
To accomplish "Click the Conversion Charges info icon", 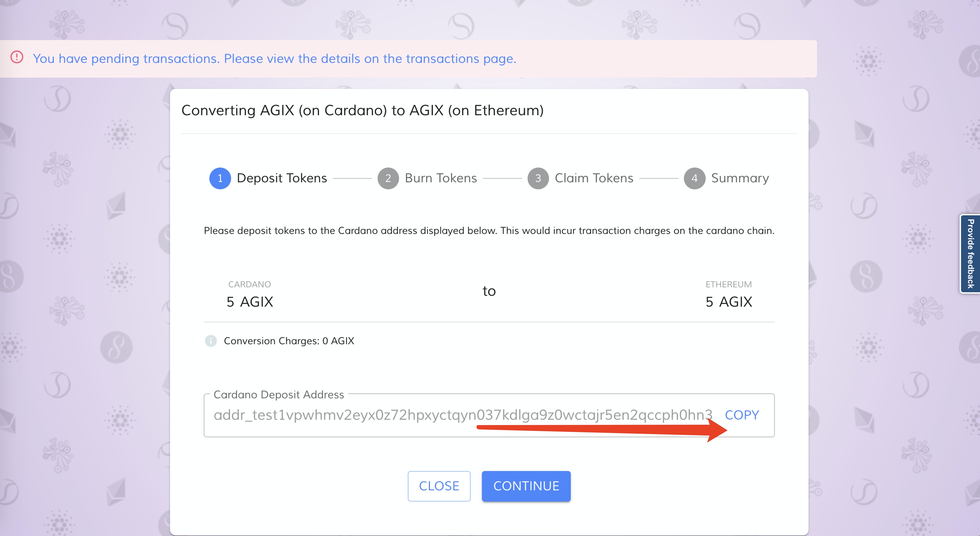I will (211, 341).
